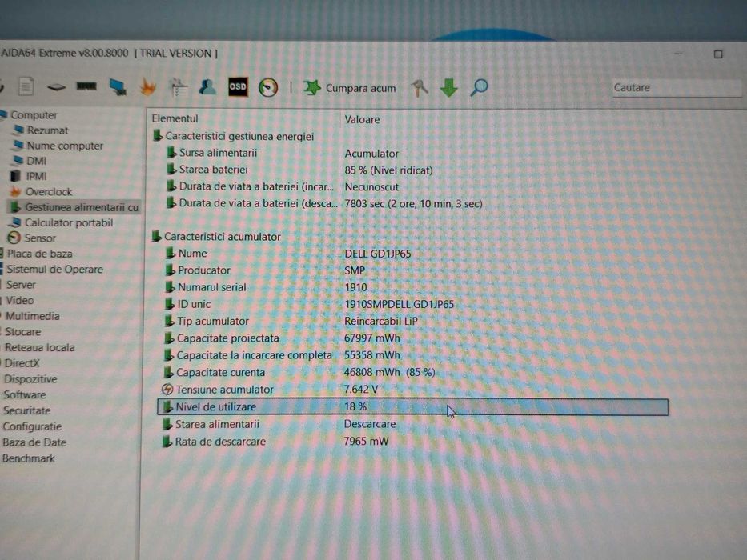Click the Cumpara acum buy button
Image resolution: width=747 pixels, height=560 pixels.
[x=350, y=88]
